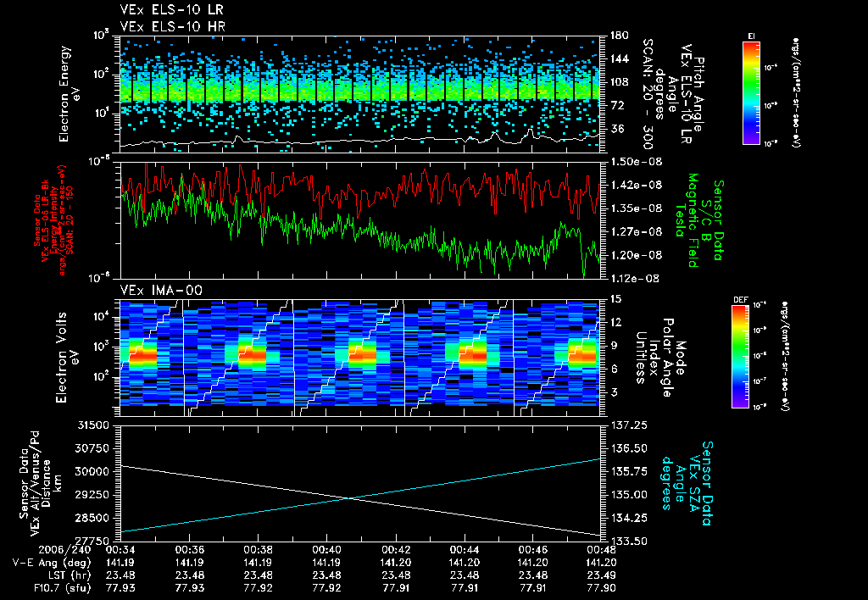Click the 36 pitch angle axis value
Screen dimensions: 868x600
(x=617, y=129)
